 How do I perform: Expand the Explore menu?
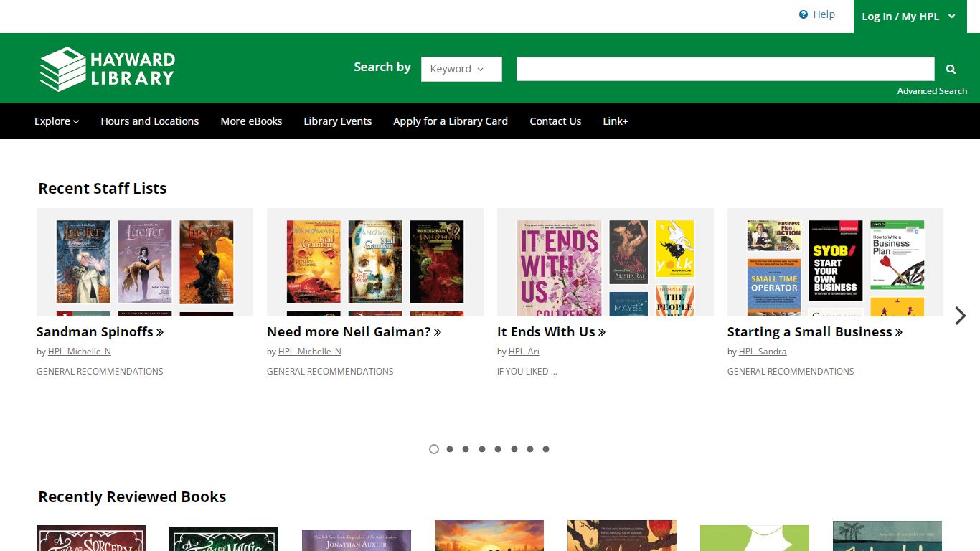pos(57,121)
